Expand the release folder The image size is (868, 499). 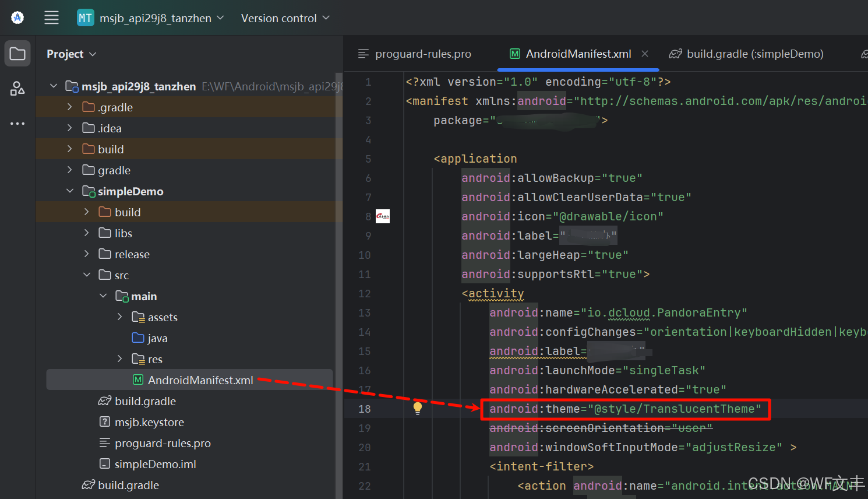(87, 254)
